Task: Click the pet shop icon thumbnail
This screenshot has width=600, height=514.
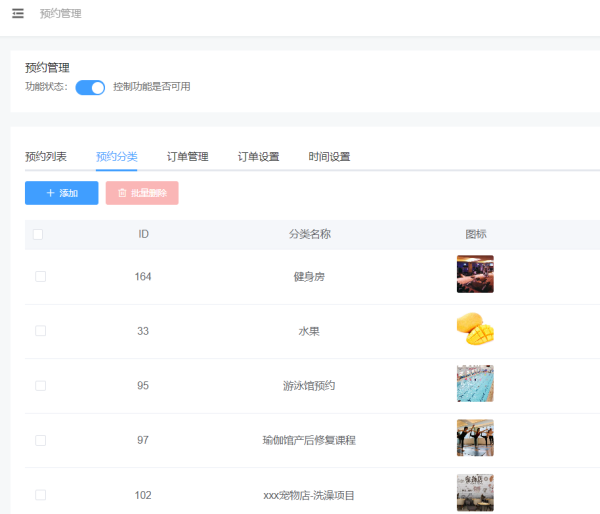Action: tap(475, 492)
